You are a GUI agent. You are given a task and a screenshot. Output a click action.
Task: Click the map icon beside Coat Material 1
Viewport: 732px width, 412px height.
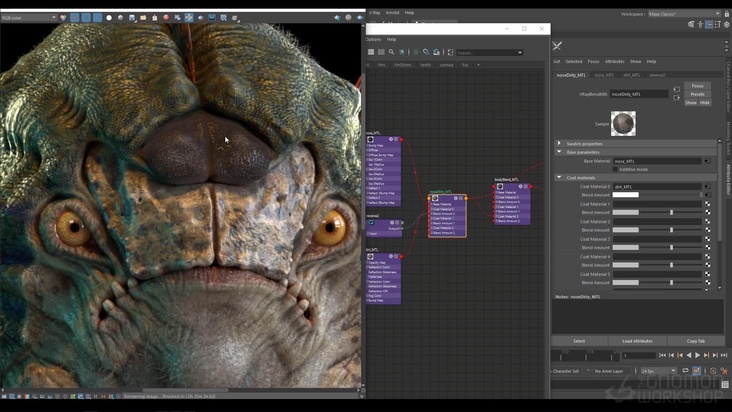[707, 204]
